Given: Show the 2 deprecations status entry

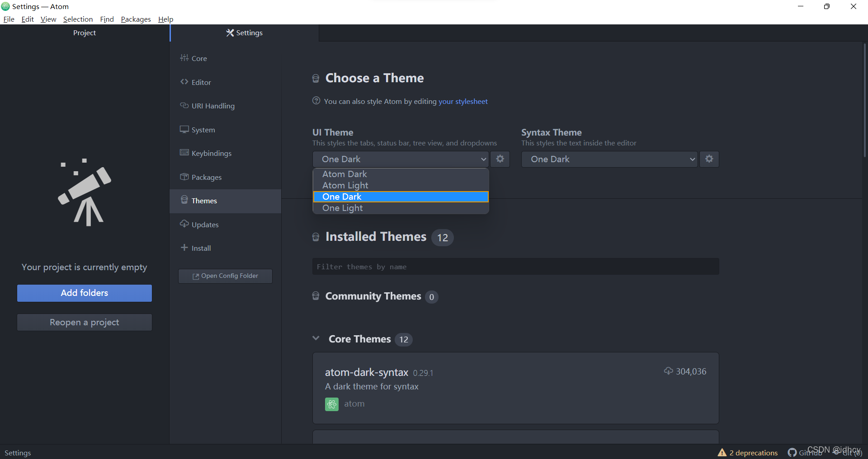Looking at the screenshot, I should (x=748, y=452).
